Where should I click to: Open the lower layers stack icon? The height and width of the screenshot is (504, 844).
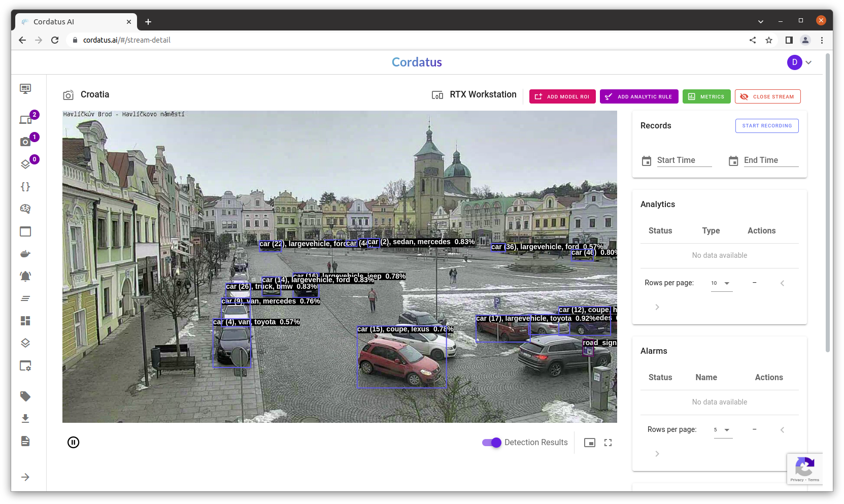[25, 343]
